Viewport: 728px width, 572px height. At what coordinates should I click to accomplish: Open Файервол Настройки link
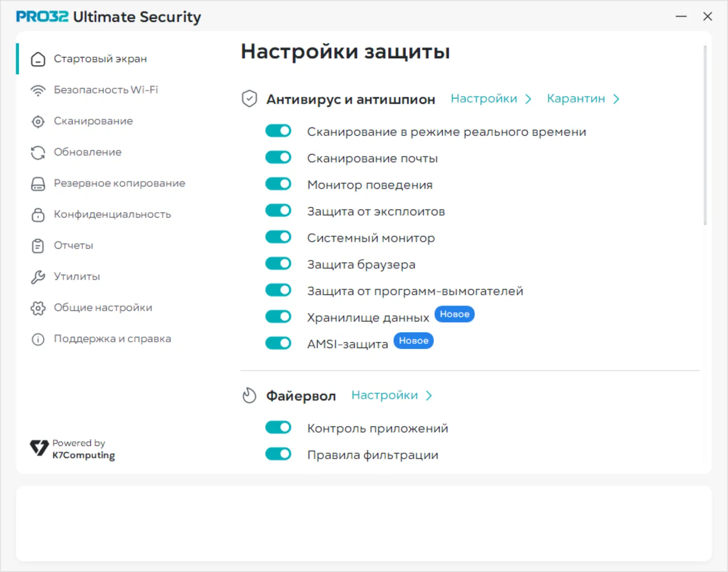point(384,395)
